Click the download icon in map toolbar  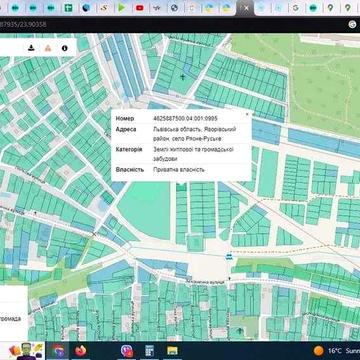point(31,48)
